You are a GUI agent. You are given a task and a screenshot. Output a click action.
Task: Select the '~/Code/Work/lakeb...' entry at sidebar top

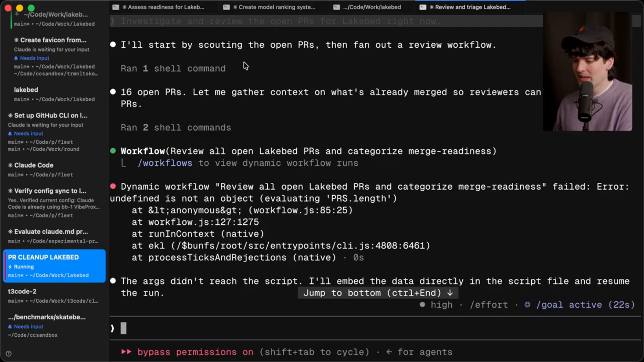pyautogui.click(x=54, y=19)
